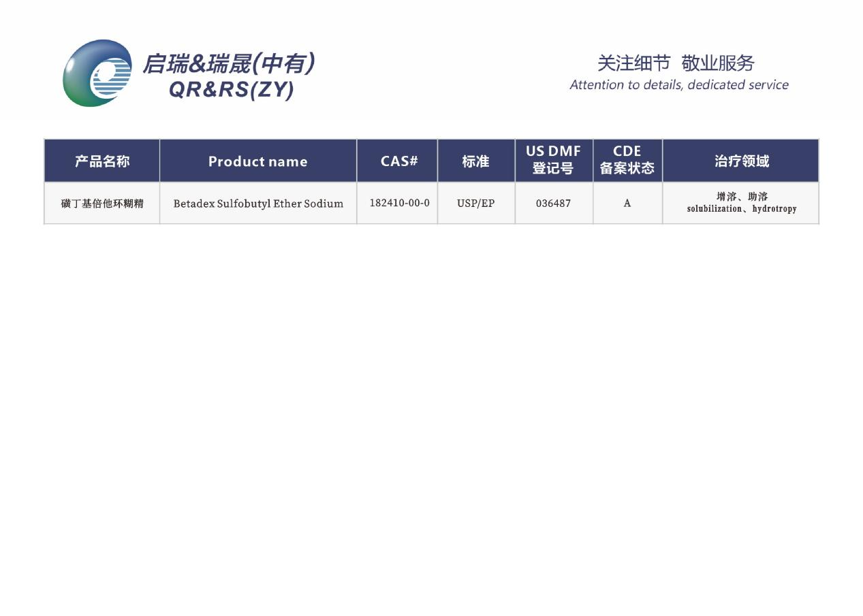The height and width of the screenshot is (616, 863).
Task: Click the 标准 column header
Action: click(476, 161)
